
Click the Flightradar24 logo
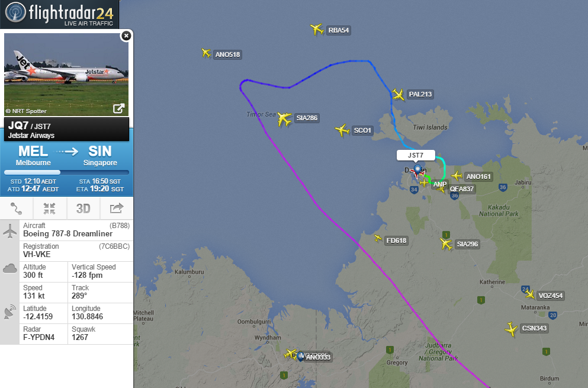pyautogui.click(x=60, y=14)
